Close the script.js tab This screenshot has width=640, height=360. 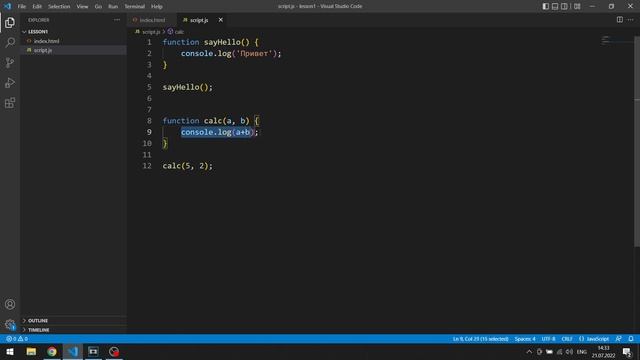pos(220,20)
